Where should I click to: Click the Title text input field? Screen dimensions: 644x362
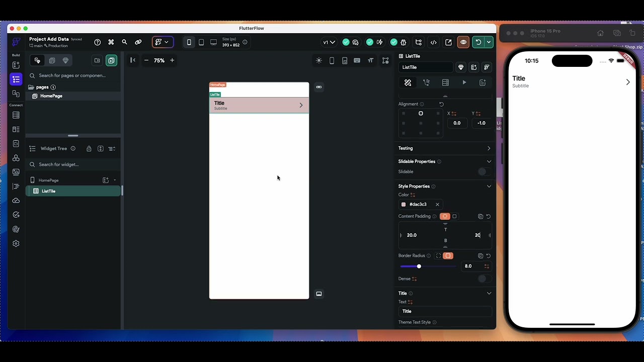(x=445, y=311)
